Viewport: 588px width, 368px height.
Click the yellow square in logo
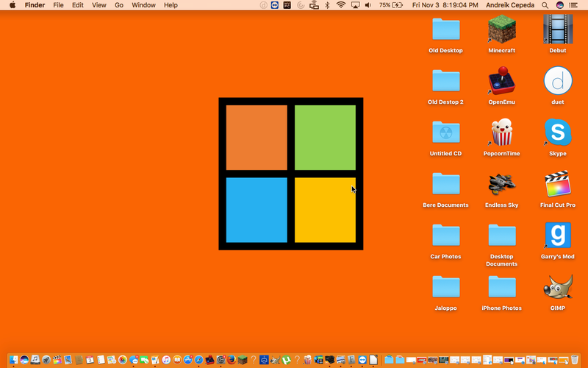pos(325,210)
